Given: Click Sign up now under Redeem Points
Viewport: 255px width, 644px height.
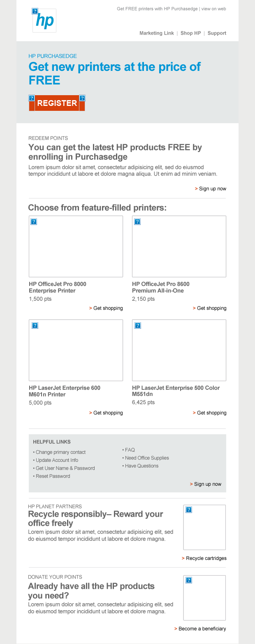Looking at the screenshot, I should pyautogui.click(x=212, y=189).
